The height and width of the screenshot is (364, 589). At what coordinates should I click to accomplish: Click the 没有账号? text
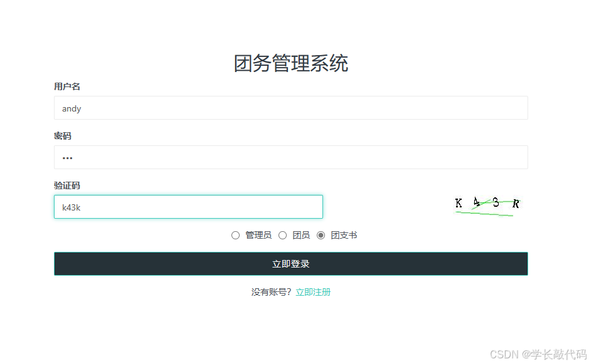[271, 292]
